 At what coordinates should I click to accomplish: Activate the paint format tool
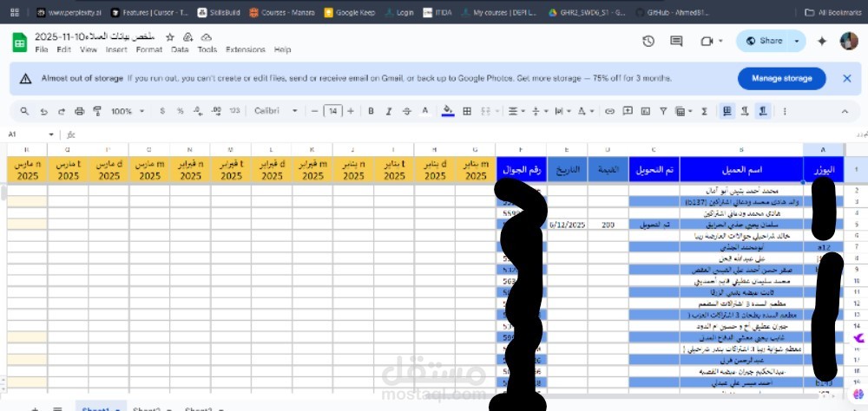(x=97, y=111)
